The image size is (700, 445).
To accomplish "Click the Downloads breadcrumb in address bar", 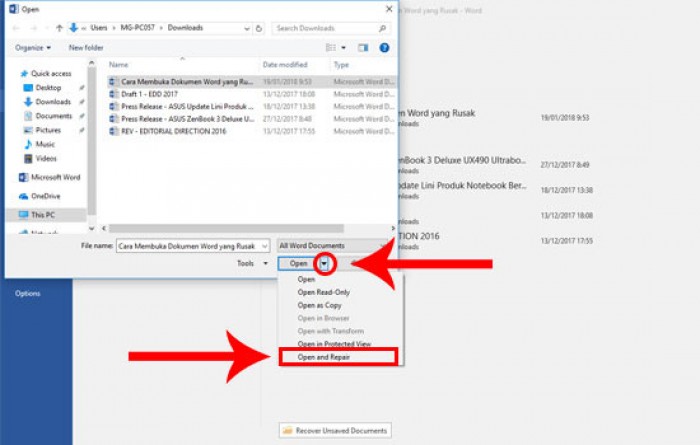I will pos(185,28).
